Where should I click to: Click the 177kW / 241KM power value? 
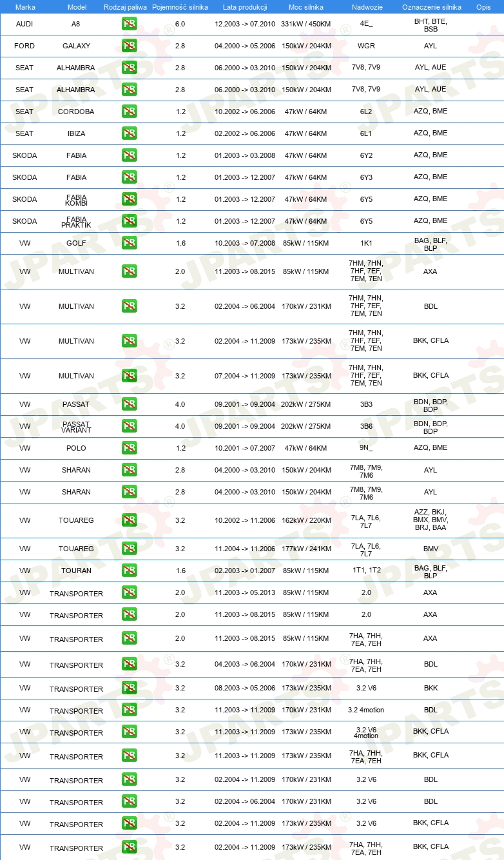(x=306, y=549)
